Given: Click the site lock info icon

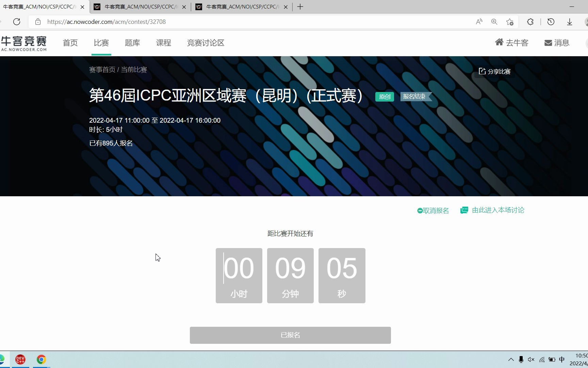Looking at the screenshot, I should 38,22.
